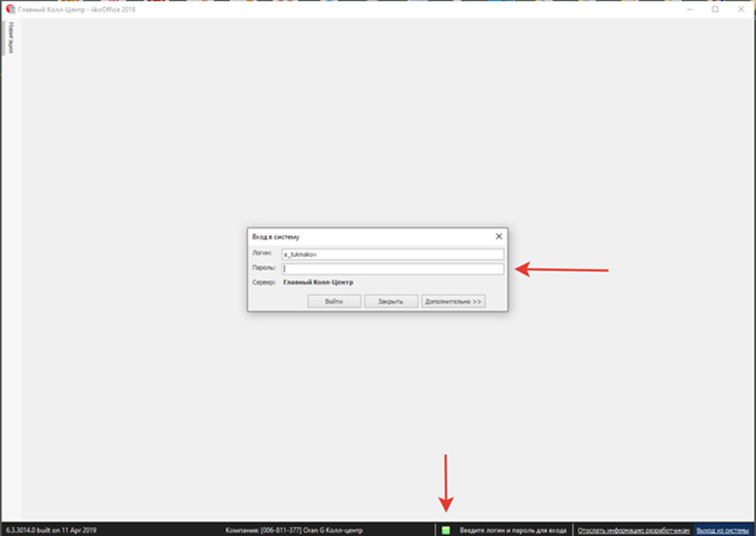756x536 pixels.
Task: Click the 'Закрыть' button in login dialog
Action: [391, 302]
